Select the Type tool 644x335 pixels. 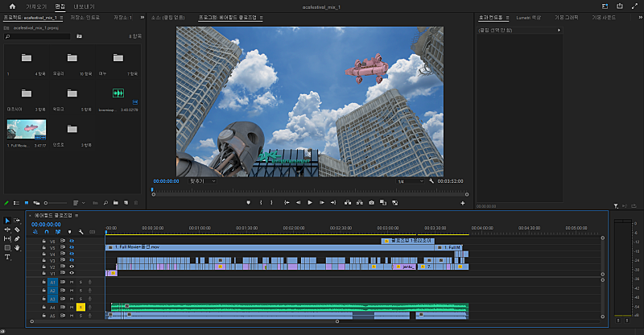[8, 257]
